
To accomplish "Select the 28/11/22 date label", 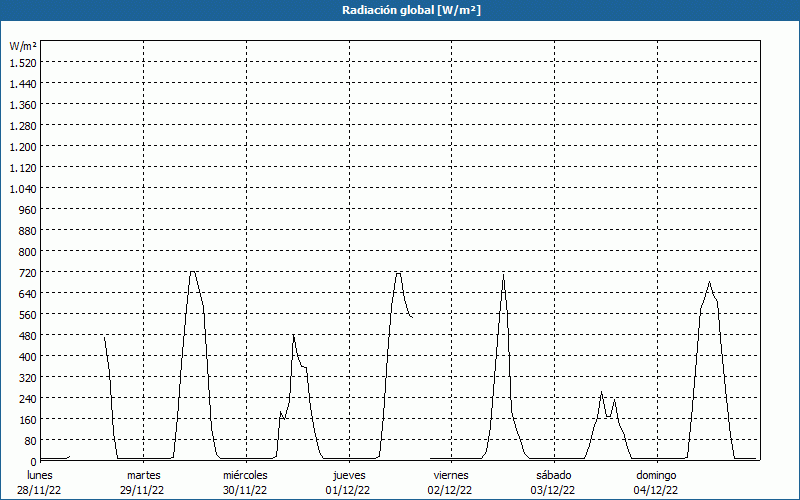I will [x=39, y=490].
